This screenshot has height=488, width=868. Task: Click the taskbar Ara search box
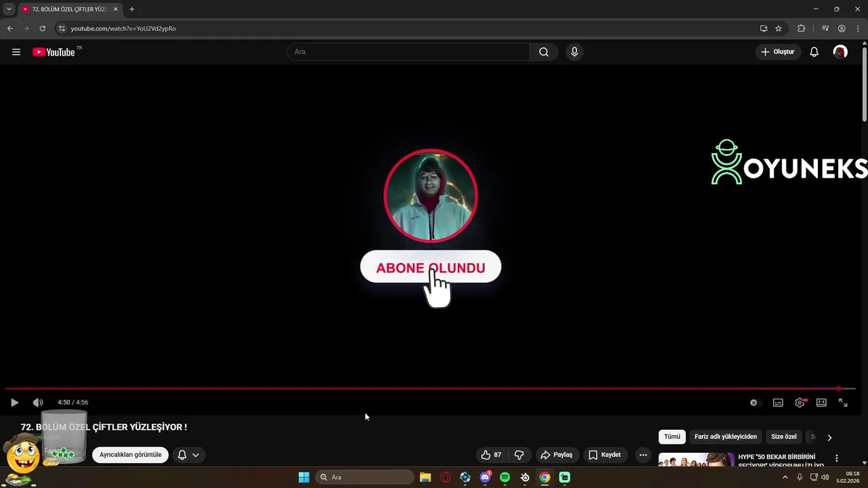[x=365, y=477]
